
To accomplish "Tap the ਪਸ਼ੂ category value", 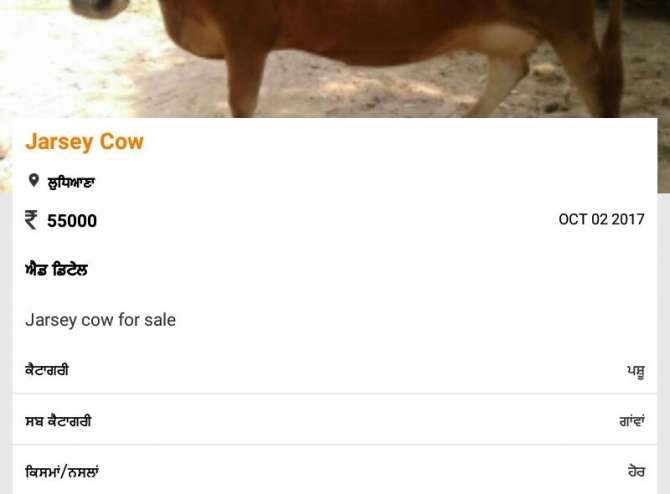I will point(636,370).
